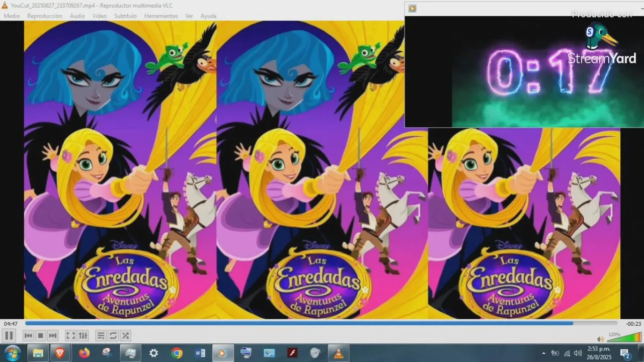This screenshot has width=644, height=362.
Task: Show hidden system tray icons
Action: coord(543,353)
